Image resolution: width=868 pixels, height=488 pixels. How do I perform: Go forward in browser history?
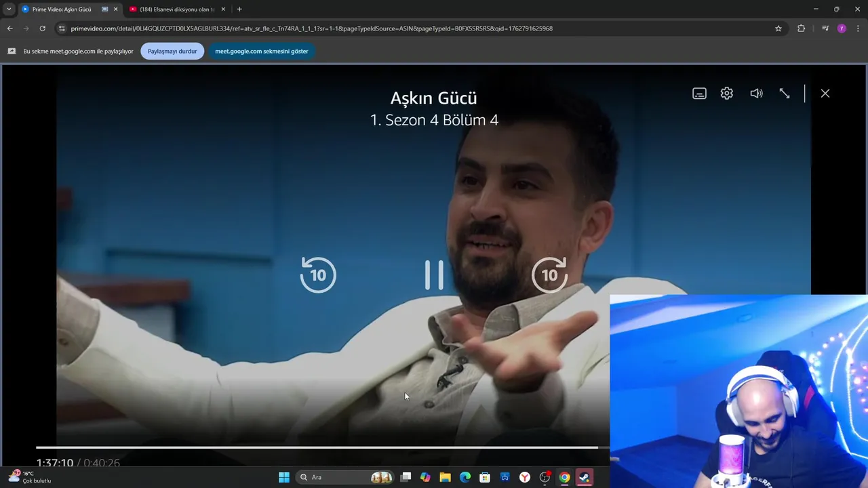click(26, 28)
